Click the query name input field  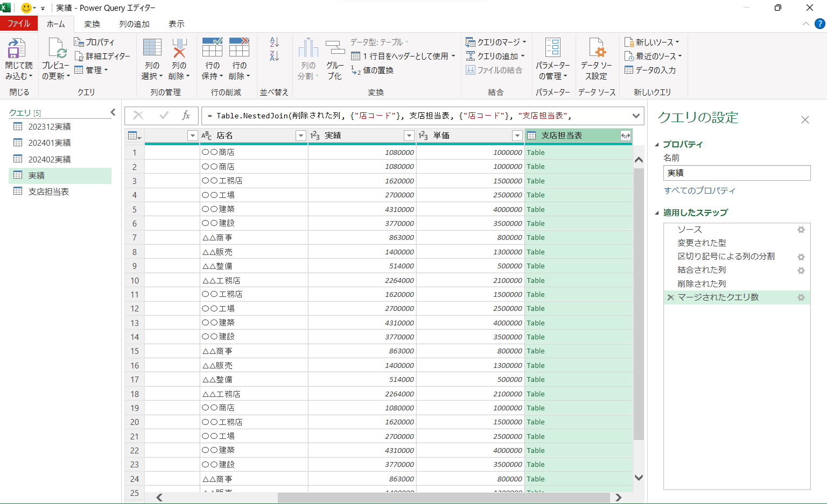pos(737,173)
